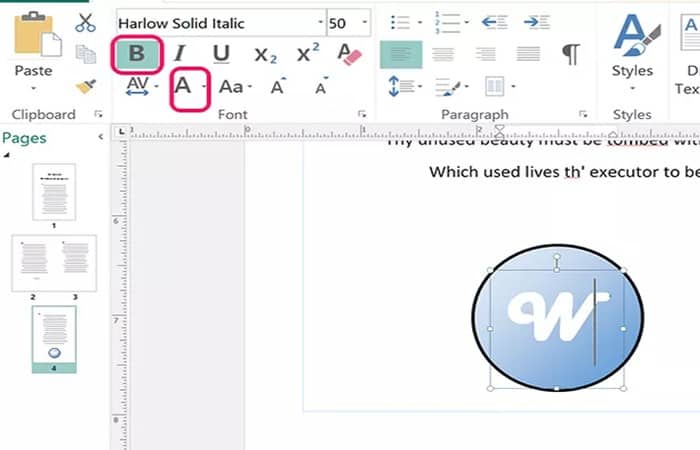
Task: Expand the font size dropdown arrow
Action: [365, 22]
